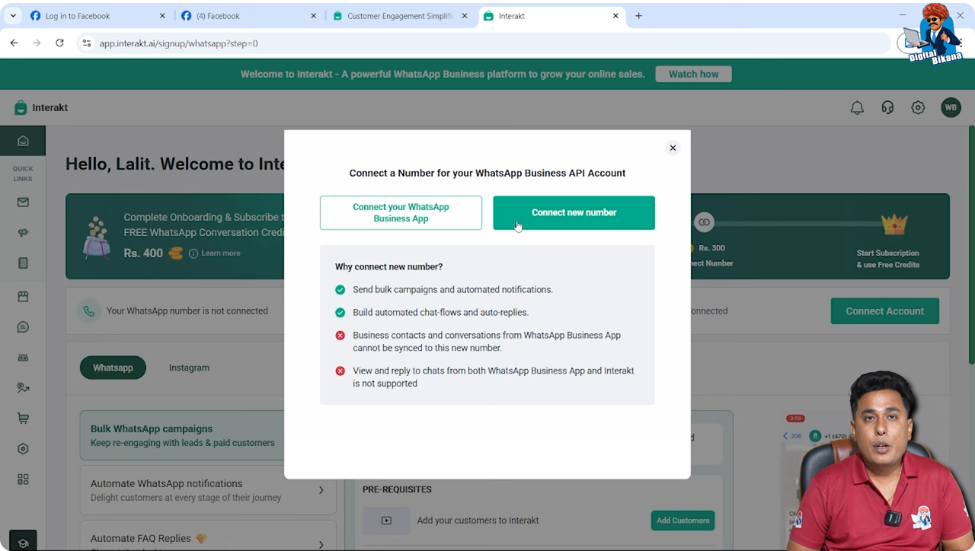Open support headset icon

coord(887,108)
